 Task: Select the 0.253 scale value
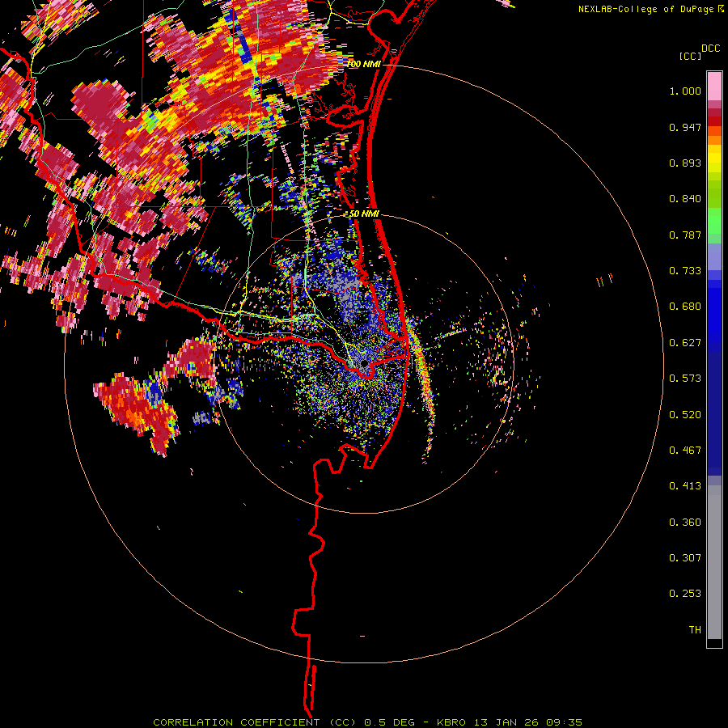685,594
